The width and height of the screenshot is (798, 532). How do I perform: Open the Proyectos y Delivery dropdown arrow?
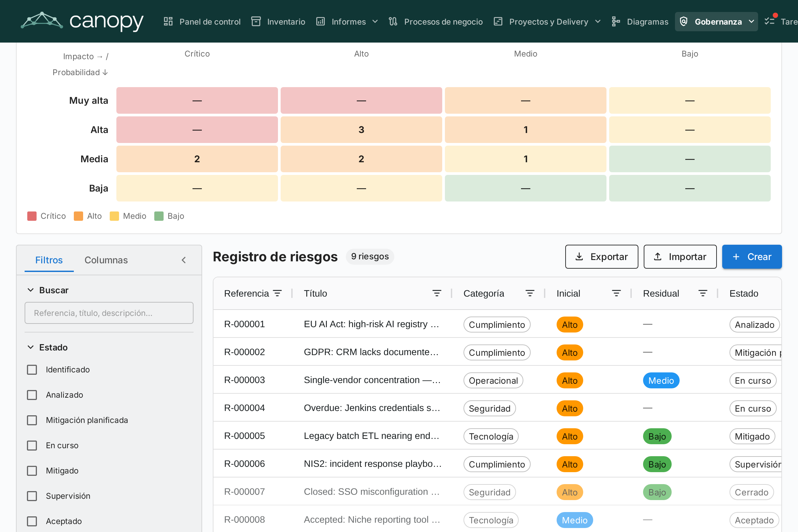[598, 22]
